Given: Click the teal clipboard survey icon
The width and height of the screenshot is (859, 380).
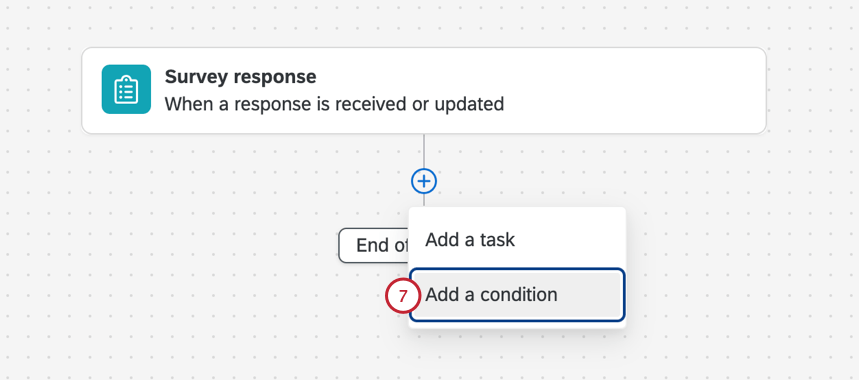Looking at the screenshot, I should pyautogui.click(x=126, y=89).
